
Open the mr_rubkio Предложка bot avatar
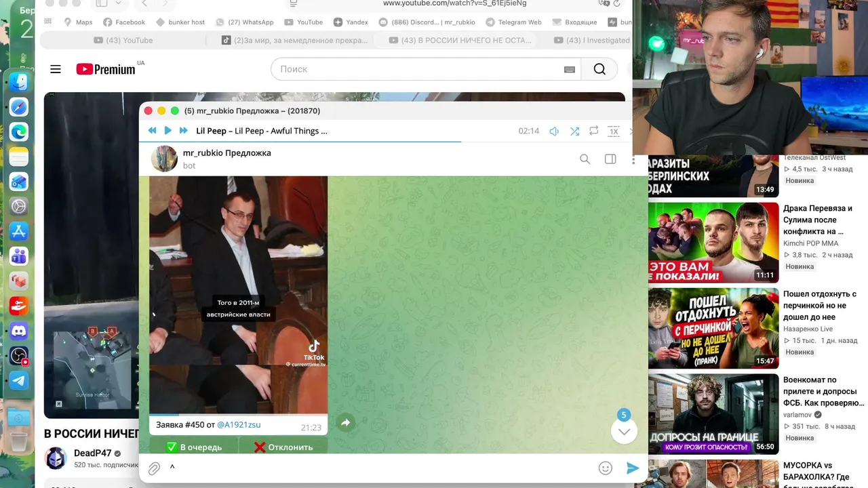163,159
